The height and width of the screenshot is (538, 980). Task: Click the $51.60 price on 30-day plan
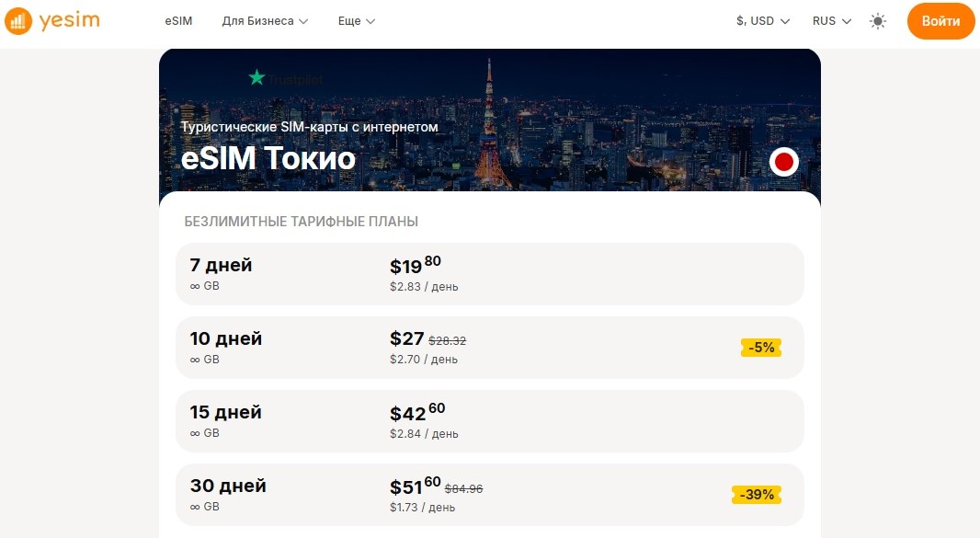(x=415, y=486)
